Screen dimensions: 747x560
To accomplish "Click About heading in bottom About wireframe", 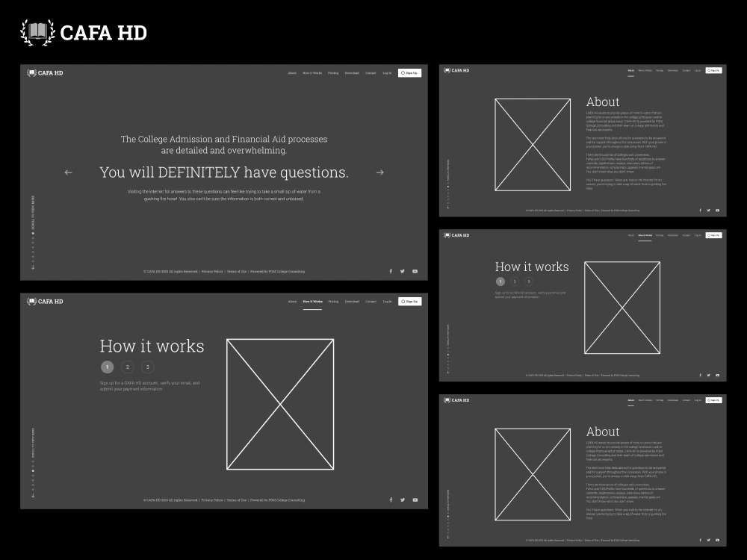I will [603, 432].
